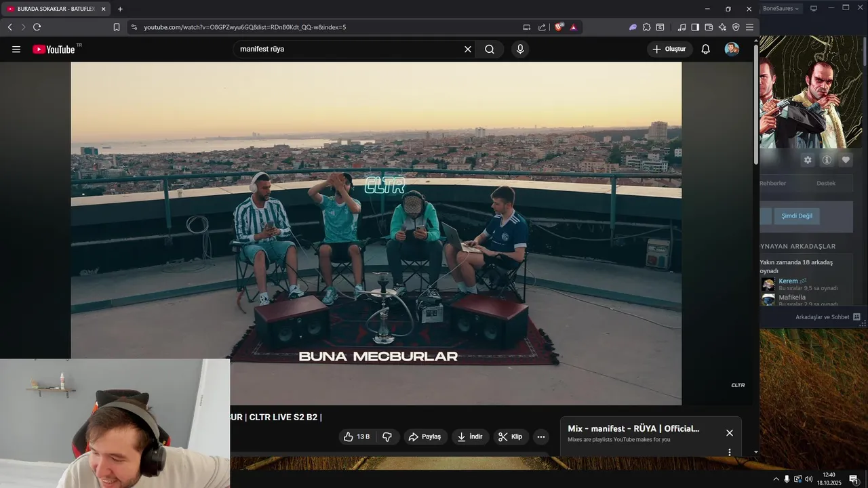This screenshot has height=488, width=868.
Task: Like the video with 13 B likes
Action: (357, 436)
